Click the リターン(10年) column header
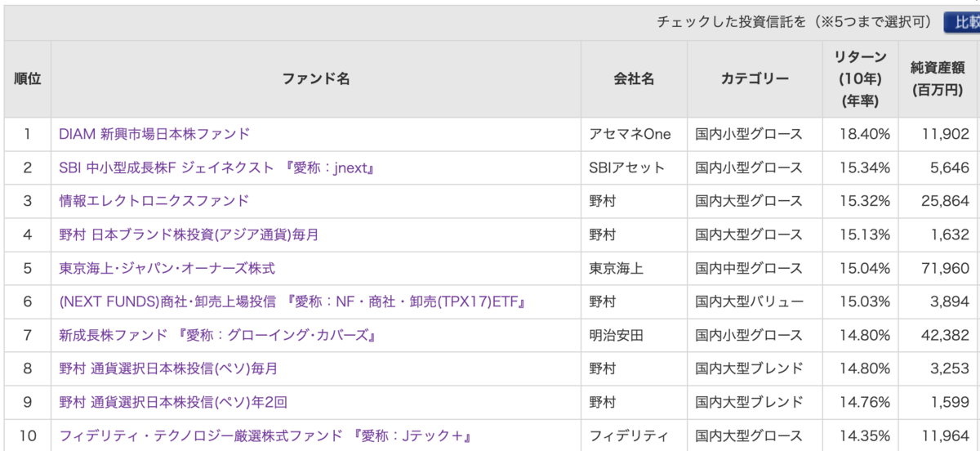Screen dimensions: 980x451 coord(860,79)
